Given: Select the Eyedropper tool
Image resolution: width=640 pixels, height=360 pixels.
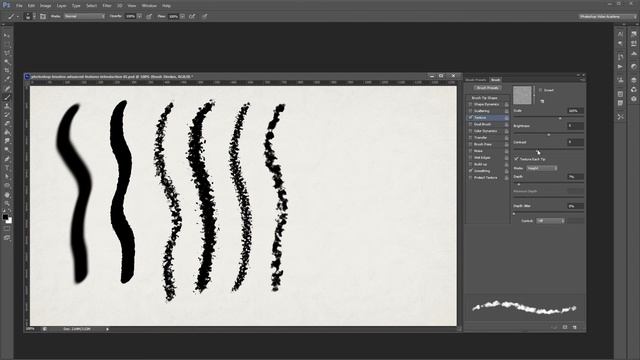Looking at the screenshot, I should 7,79.
